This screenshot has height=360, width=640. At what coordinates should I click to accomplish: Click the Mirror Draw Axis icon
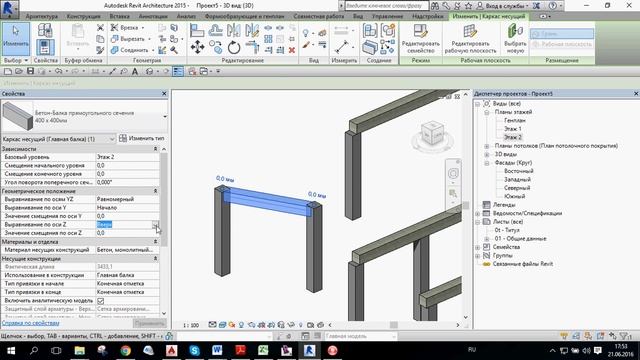(252, 30)
